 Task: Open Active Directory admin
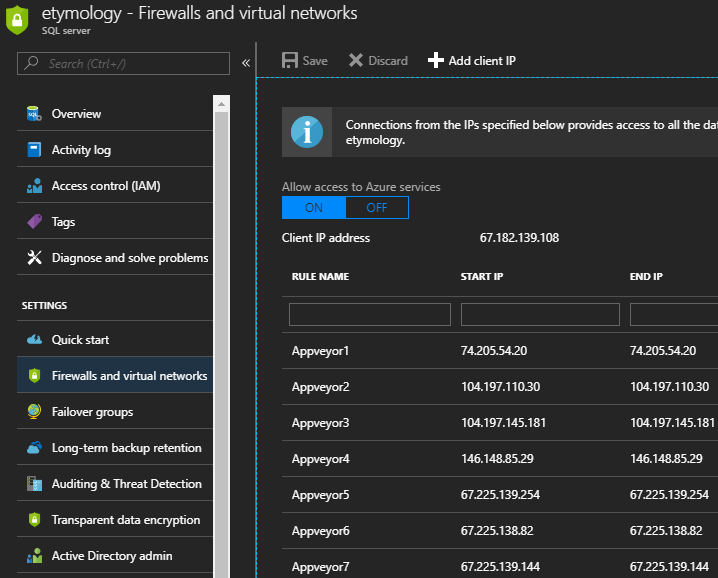pyautogui.click(x=115, y=556)
